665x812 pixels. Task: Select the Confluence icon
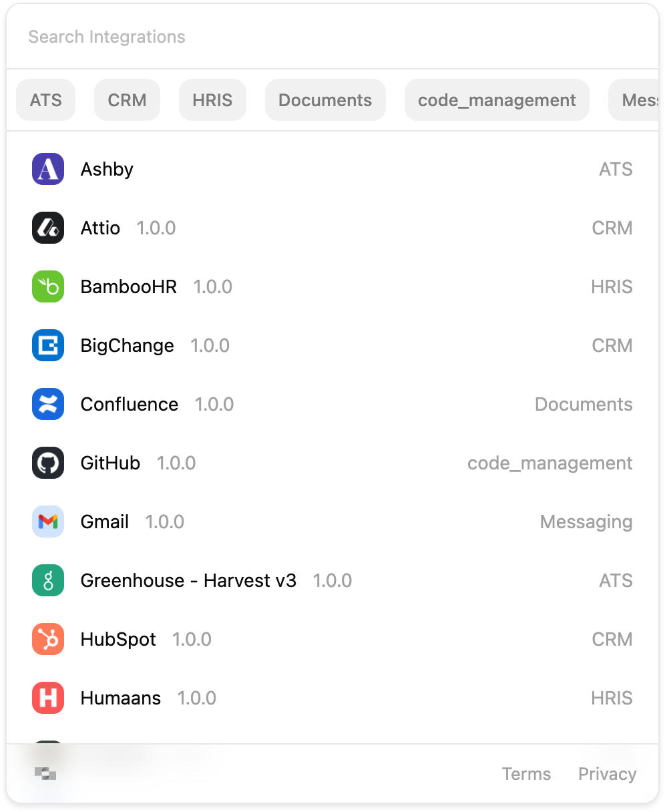47,404
